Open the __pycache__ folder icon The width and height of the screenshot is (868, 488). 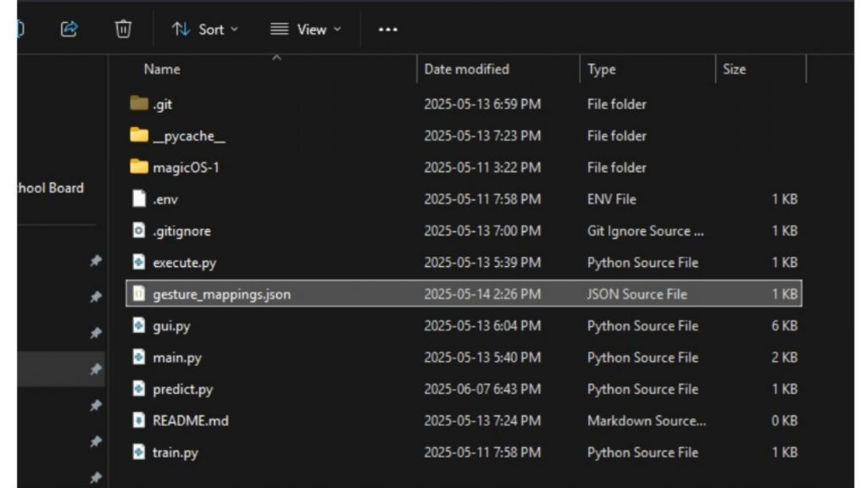point(137,136)
